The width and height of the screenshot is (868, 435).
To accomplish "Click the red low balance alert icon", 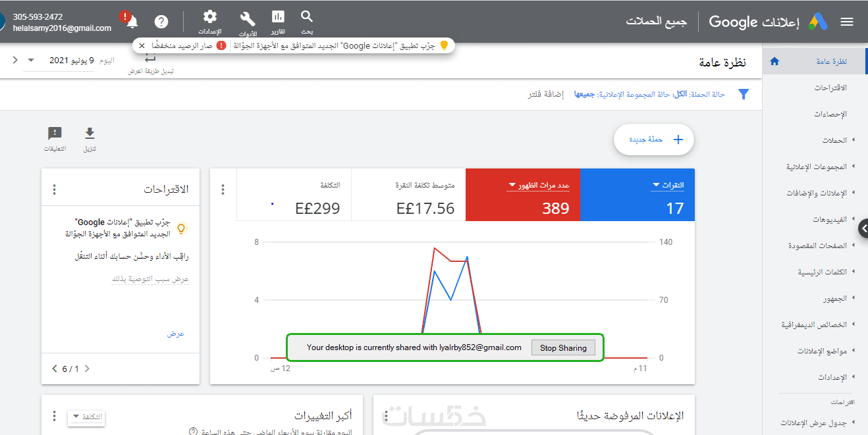I will (x=221, y=45).
